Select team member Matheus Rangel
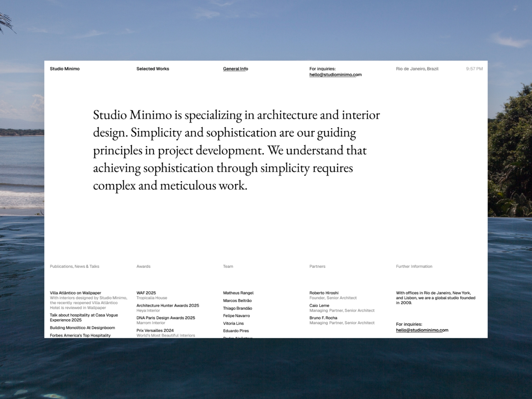The height and width of the screenshot is (399, 532). click(x=238, y=293)
